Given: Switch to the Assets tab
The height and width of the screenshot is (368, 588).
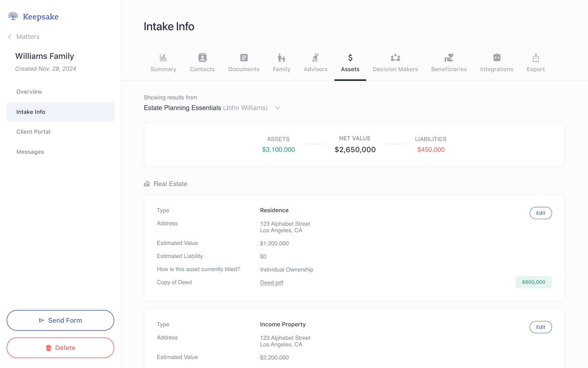Looking at the screenshot, I should point(350,63).
